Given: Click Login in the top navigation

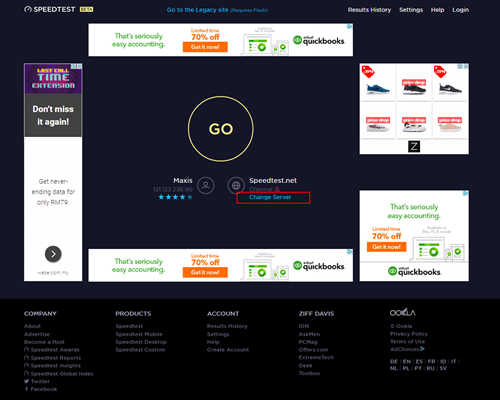Looking at the screenshot, I should tap(460, 10).
